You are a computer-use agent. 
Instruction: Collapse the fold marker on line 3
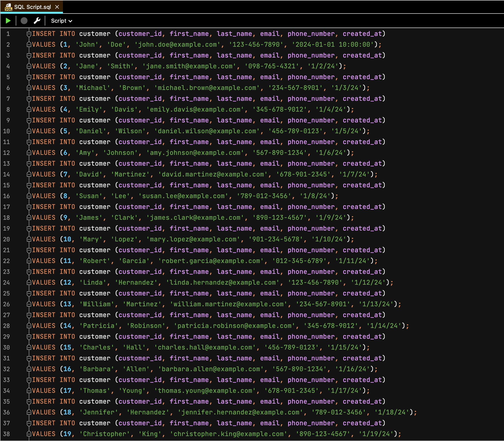click(29, 55)
